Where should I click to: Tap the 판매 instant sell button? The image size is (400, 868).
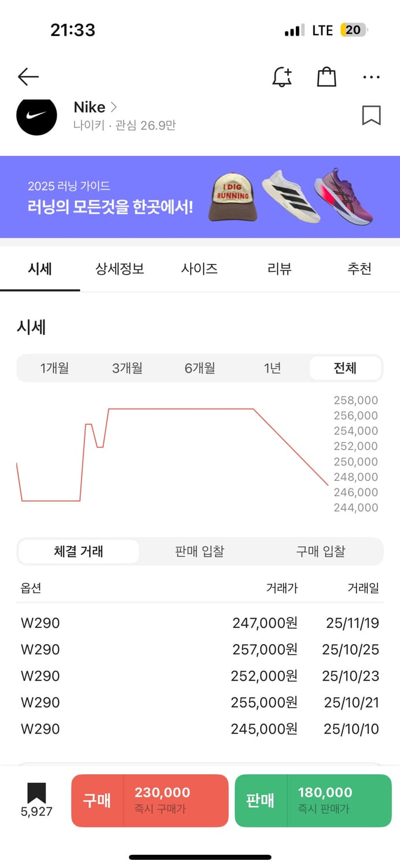[312, 800]
